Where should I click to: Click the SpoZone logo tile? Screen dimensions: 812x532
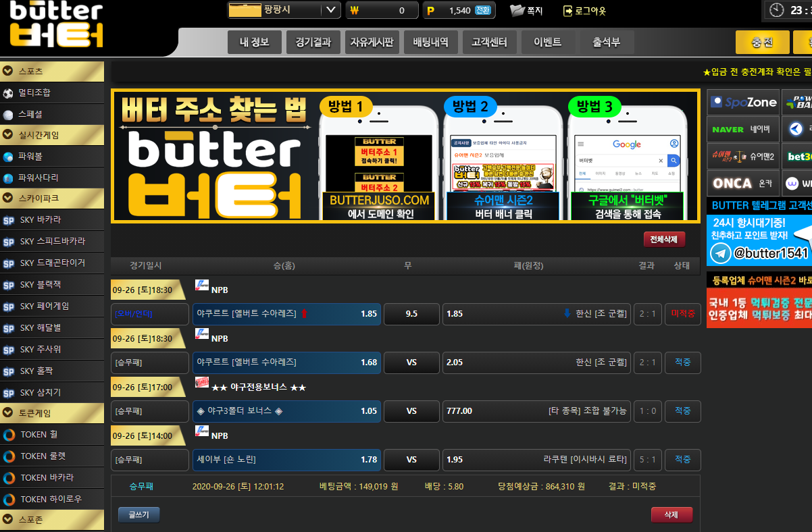click(743, 103)
